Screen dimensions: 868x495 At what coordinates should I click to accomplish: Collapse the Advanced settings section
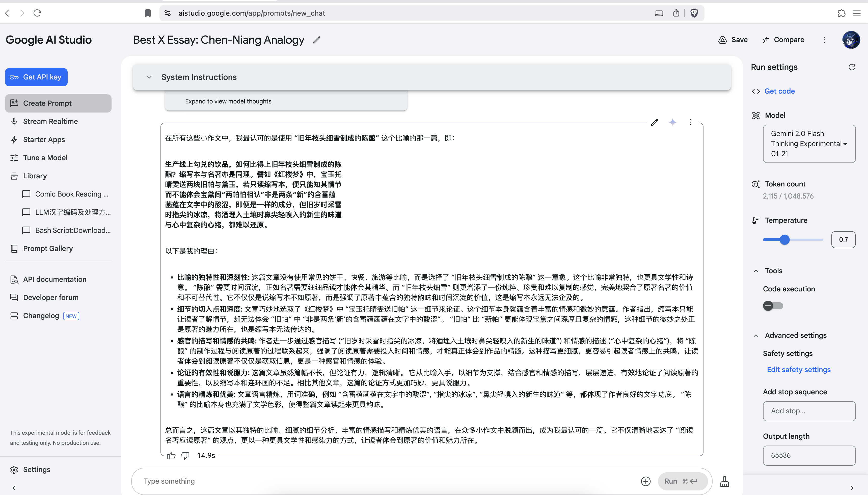[x=756, y=336]
